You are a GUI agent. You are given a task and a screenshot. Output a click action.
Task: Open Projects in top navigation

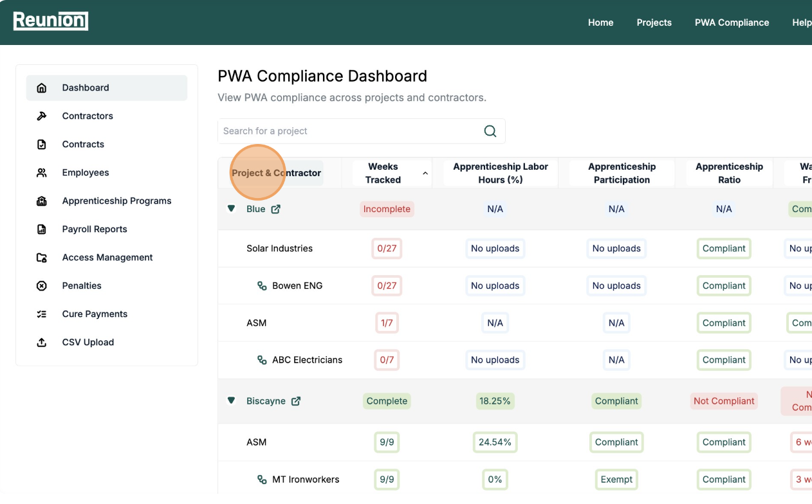654,22
